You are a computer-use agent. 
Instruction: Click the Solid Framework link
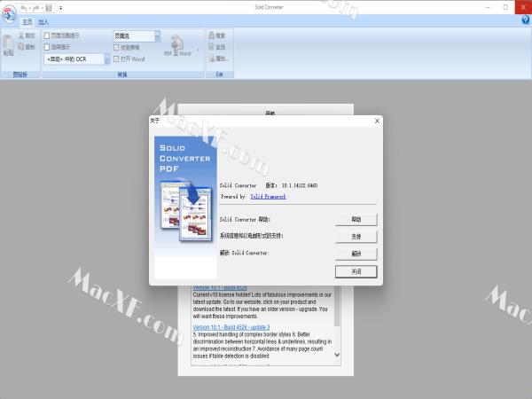268,197
